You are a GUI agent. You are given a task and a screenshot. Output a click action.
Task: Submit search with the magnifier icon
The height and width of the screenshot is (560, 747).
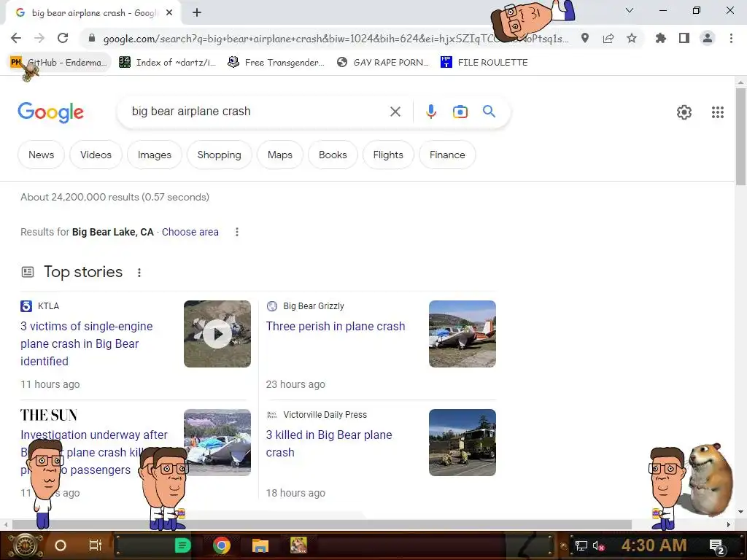[x=489, y=112]
